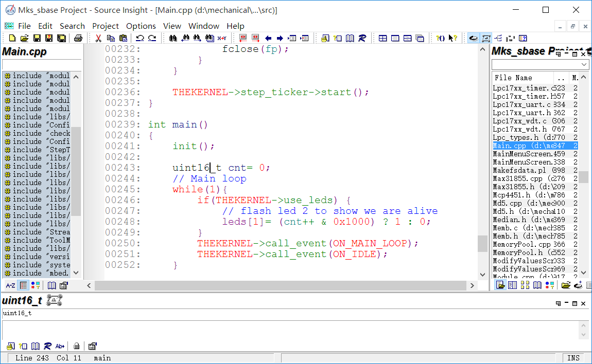This screenshot has width=592, height=364.
Task: Click the uint16_t context search field
Action: (x=295, y=313)
